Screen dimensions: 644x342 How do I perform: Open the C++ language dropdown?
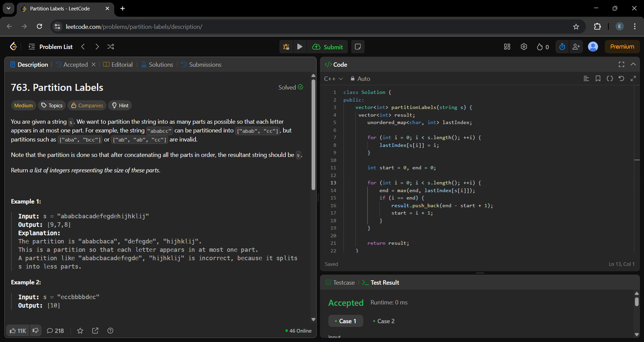click(x=333, y=79)
